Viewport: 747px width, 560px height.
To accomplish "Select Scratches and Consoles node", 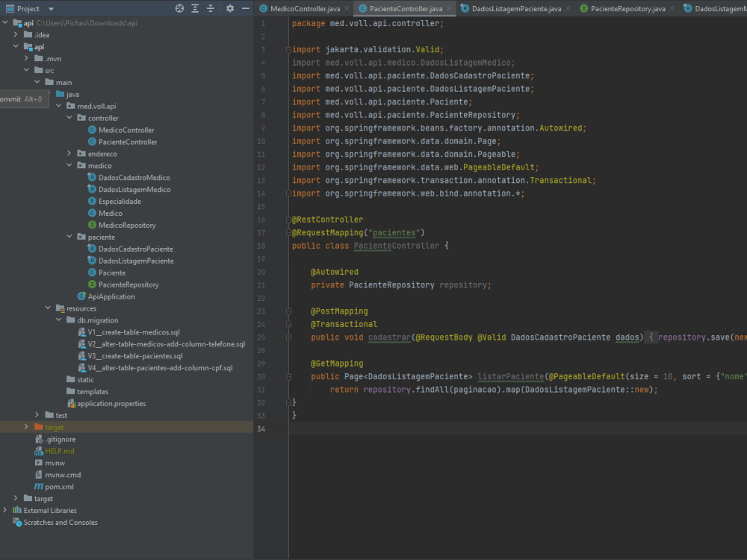I will tap(61, 523).
